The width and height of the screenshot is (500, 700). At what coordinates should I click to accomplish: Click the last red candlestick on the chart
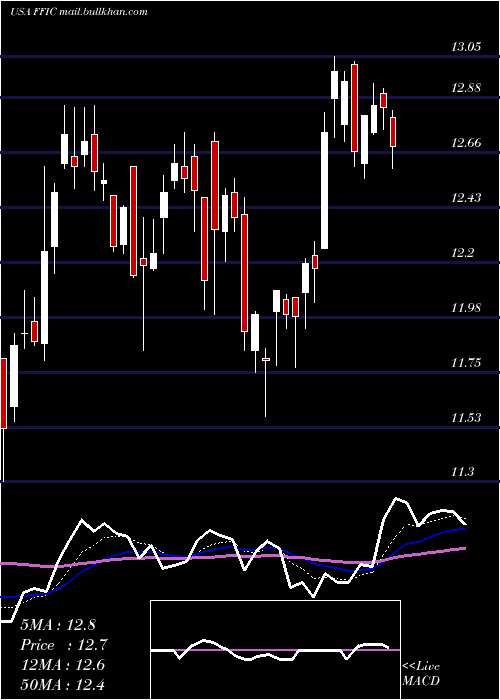pyautogui.click(x=393, y=132)
